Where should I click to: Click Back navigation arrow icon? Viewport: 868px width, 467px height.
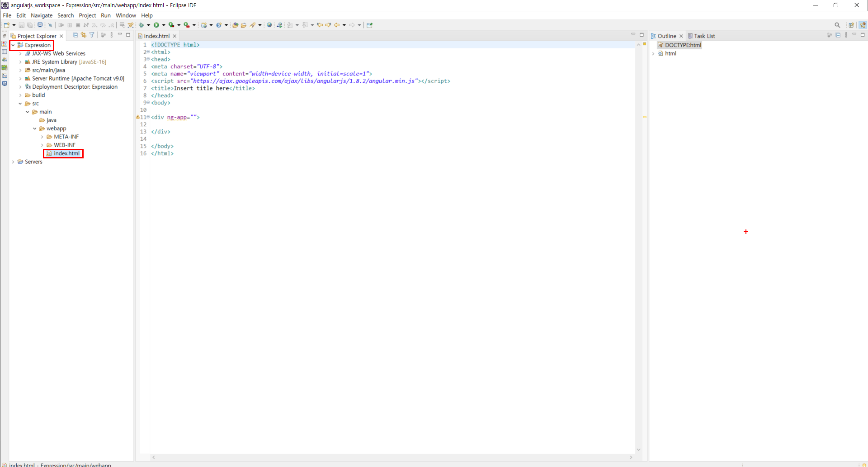(336, 25)
